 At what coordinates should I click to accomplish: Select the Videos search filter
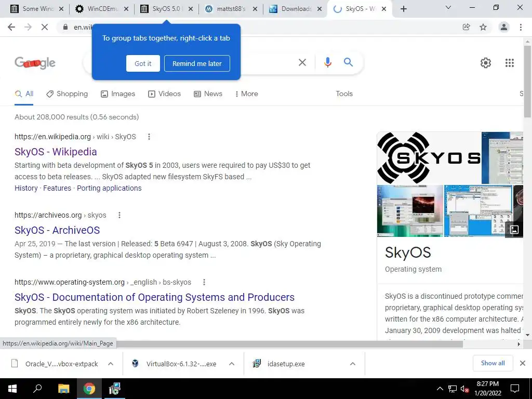[165, 94]
